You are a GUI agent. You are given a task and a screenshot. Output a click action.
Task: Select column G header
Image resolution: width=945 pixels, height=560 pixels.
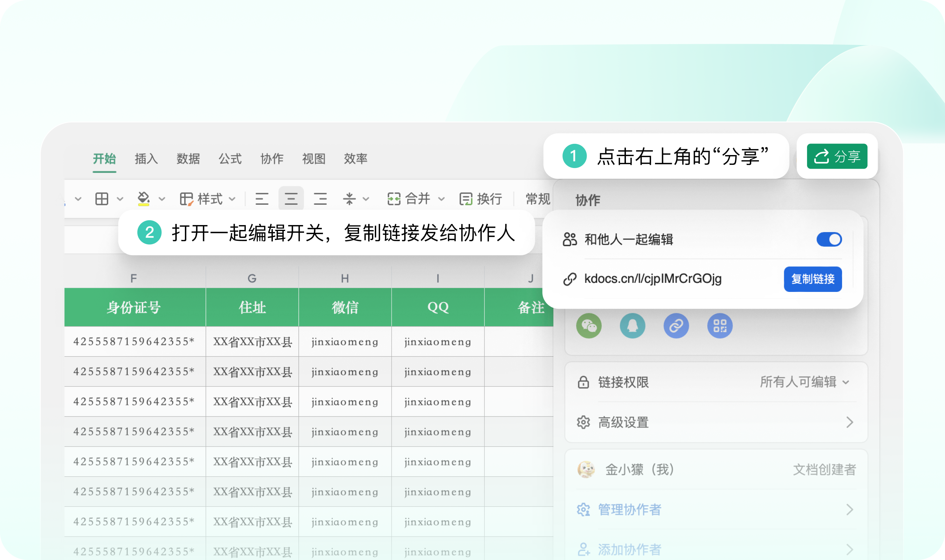(x=252, y=279)
